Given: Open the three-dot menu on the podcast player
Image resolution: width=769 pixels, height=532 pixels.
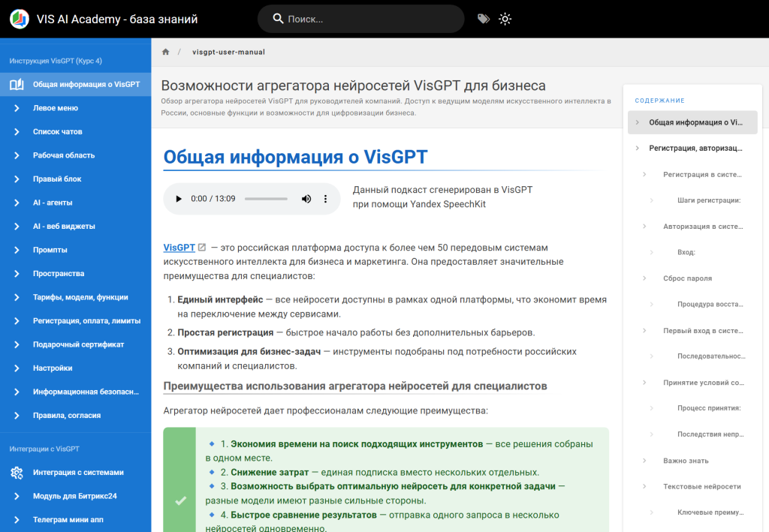Looking at the screenshot, I should point(325,198).
